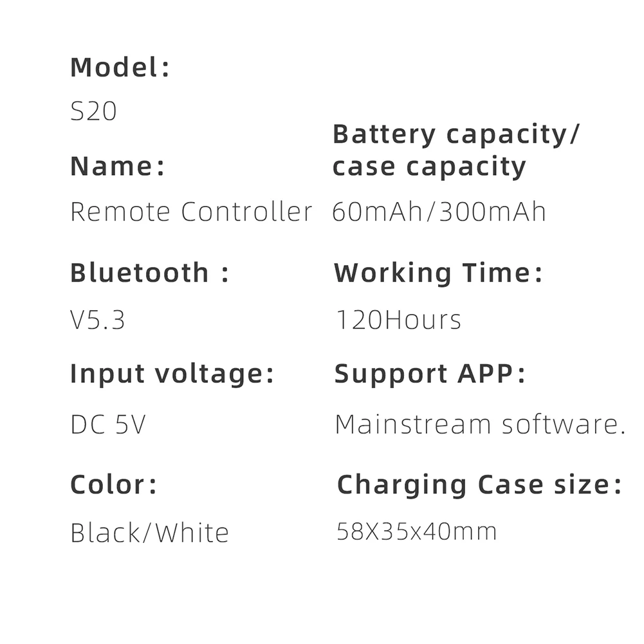Click the "Working Time:" heading
This screenshot has width=644, height=644.
[438, 273]
